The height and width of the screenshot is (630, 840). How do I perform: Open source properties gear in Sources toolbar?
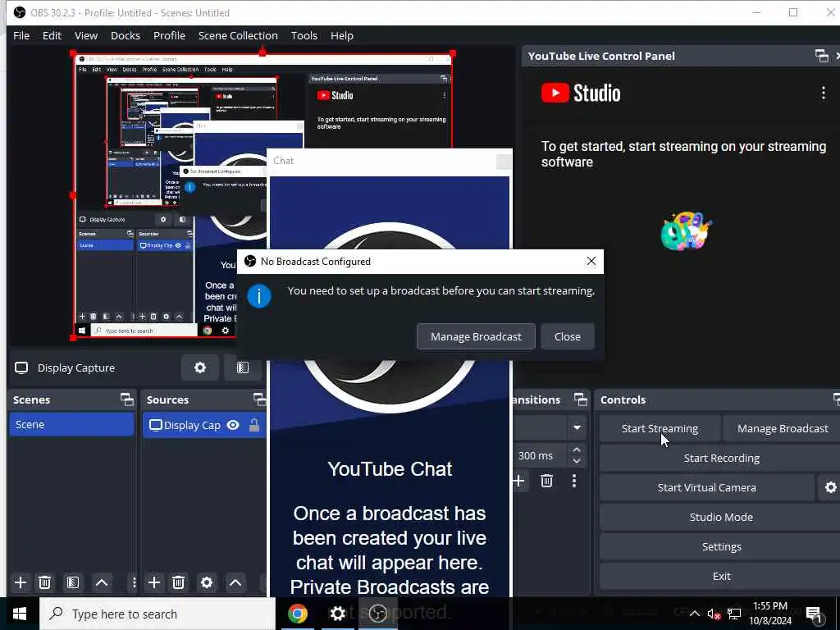pyautogui.click(x=206, y=582)
